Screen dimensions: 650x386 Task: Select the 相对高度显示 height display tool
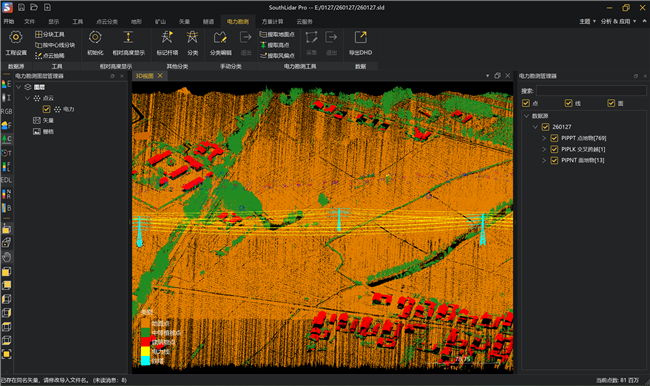[129, 43]
